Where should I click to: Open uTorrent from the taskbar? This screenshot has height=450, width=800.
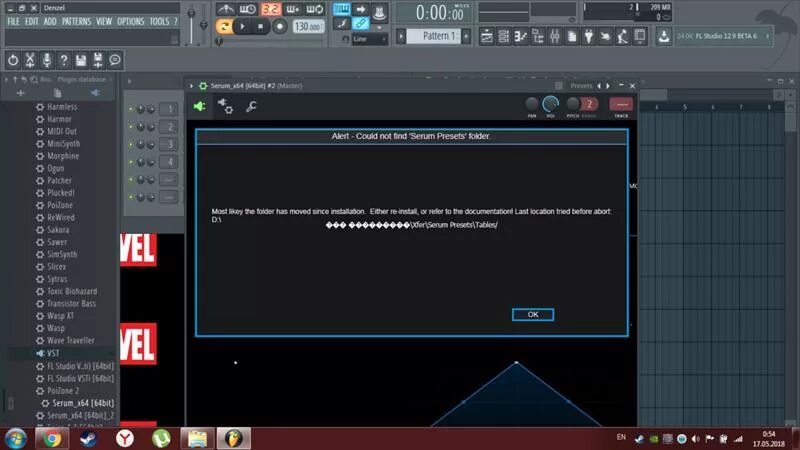161,438
